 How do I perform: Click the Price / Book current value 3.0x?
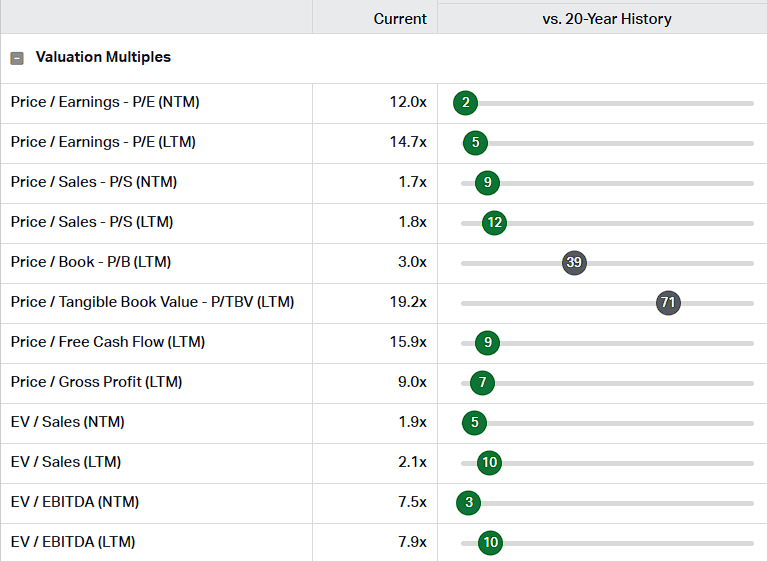click(x=411, y=262)
